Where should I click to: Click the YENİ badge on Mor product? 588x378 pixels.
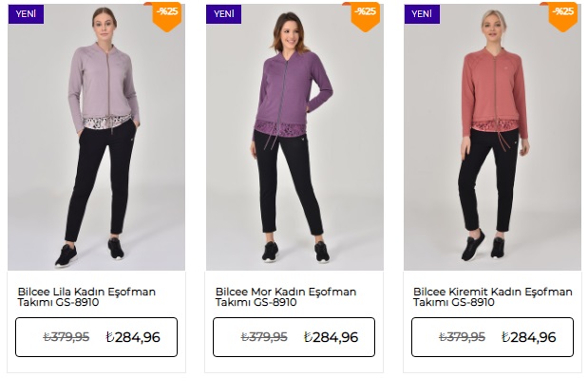pyautogui.click(x=223, y=14)
